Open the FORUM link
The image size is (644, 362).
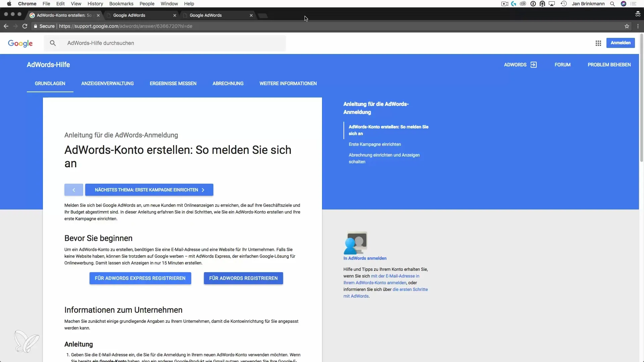pos(562,65)
